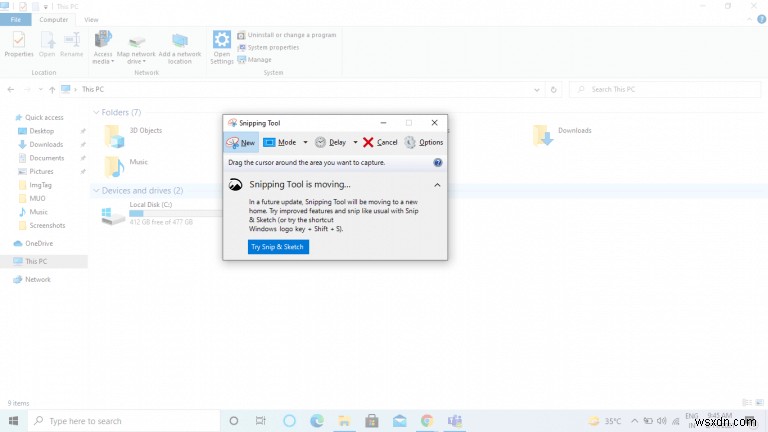Switch to View ribbon tab
This screenshot has height=432, width=768.
(91, 20)
